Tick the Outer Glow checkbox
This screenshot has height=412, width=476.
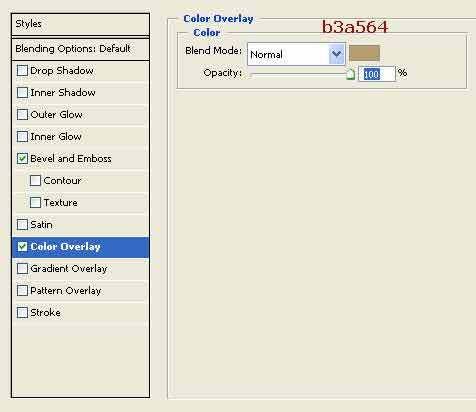click(x=22, y=115)
